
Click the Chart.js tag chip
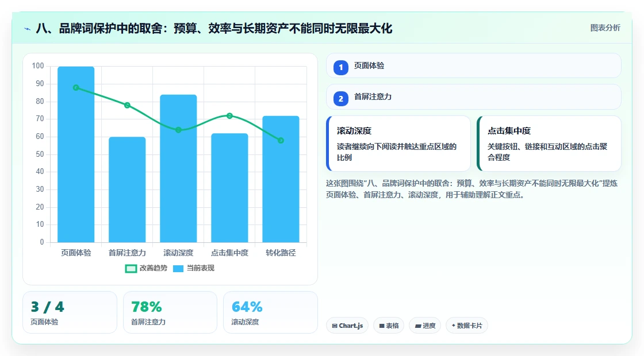(x=347, y=326)
